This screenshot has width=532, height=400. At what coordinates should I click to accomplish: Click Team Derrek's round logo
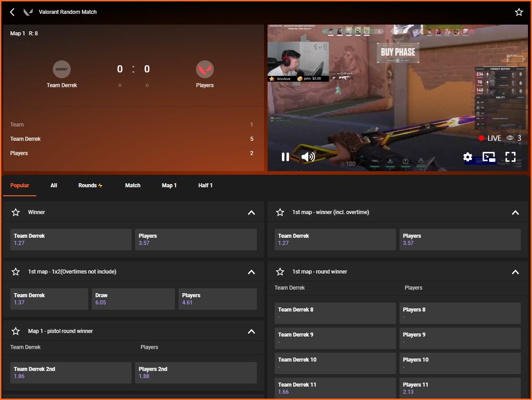click(62, 69)
